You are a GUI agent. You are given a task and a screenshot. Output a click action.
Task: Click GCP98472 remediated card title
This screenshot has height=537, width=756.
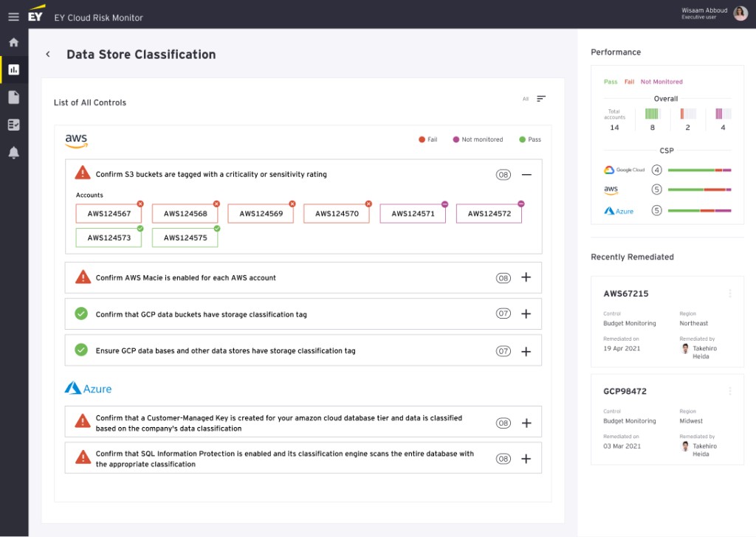625,391
